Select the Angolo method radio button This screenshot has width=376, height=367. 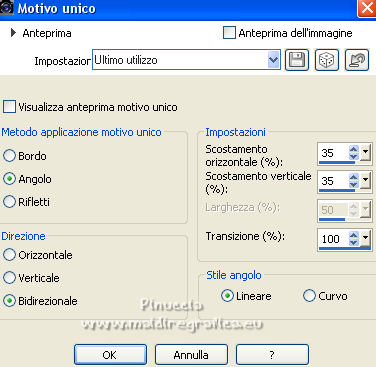[9, 179]
